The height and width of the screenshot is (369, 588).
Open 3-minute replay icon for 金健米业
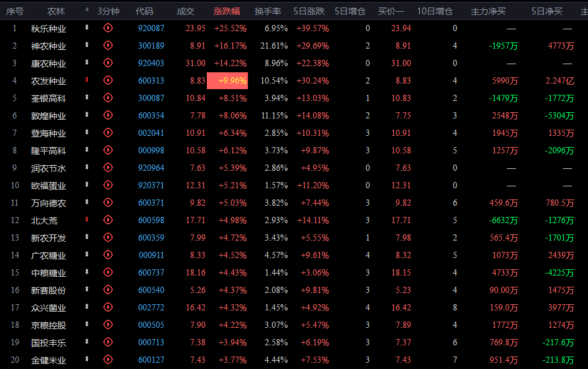[x=108, y=360]
